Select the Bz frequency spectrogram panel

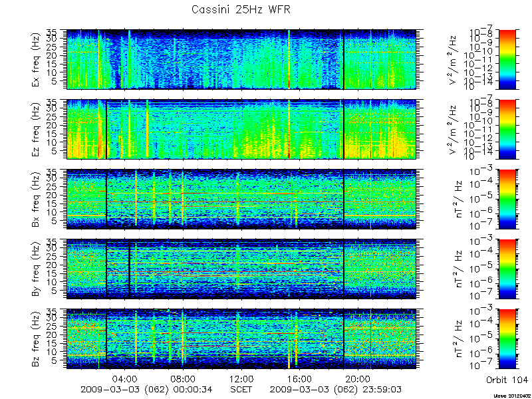(241, 339)
